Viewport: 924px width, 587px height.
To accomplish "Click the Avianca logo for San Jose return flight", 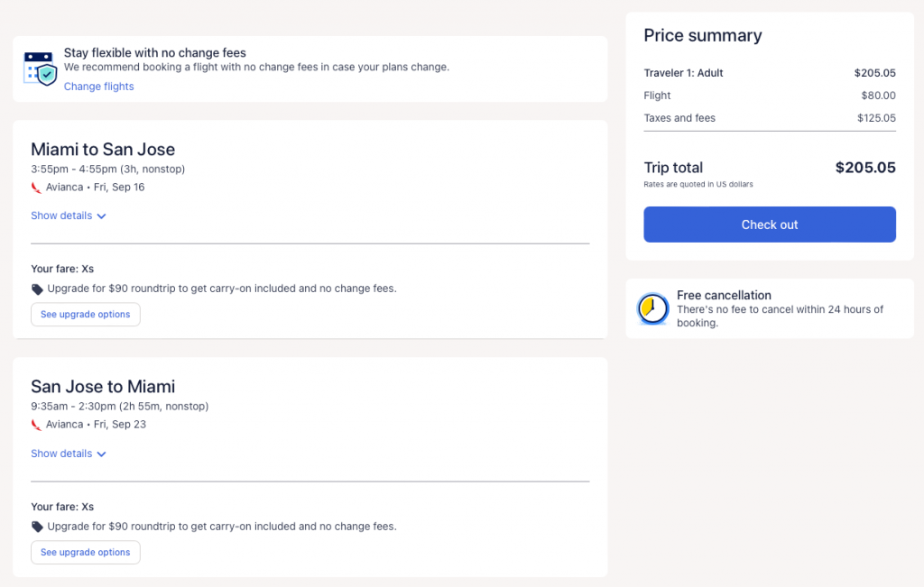I will coord(36,425).
